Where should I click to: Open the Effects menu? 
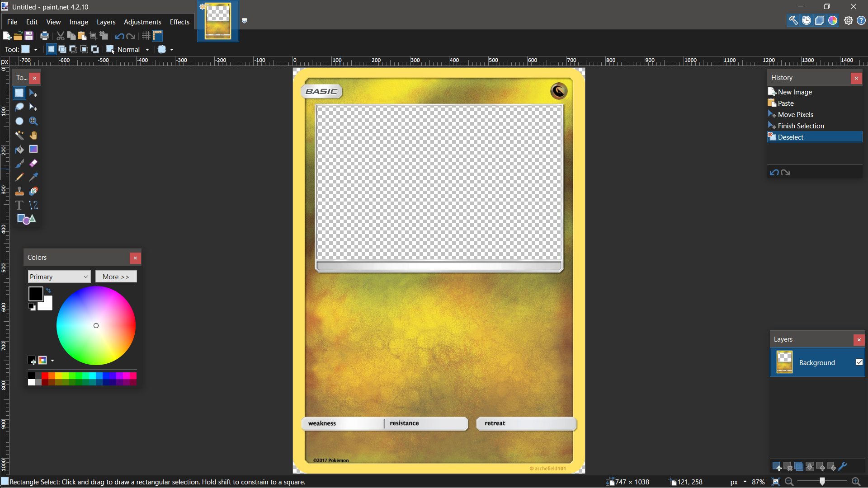point(179,22)
